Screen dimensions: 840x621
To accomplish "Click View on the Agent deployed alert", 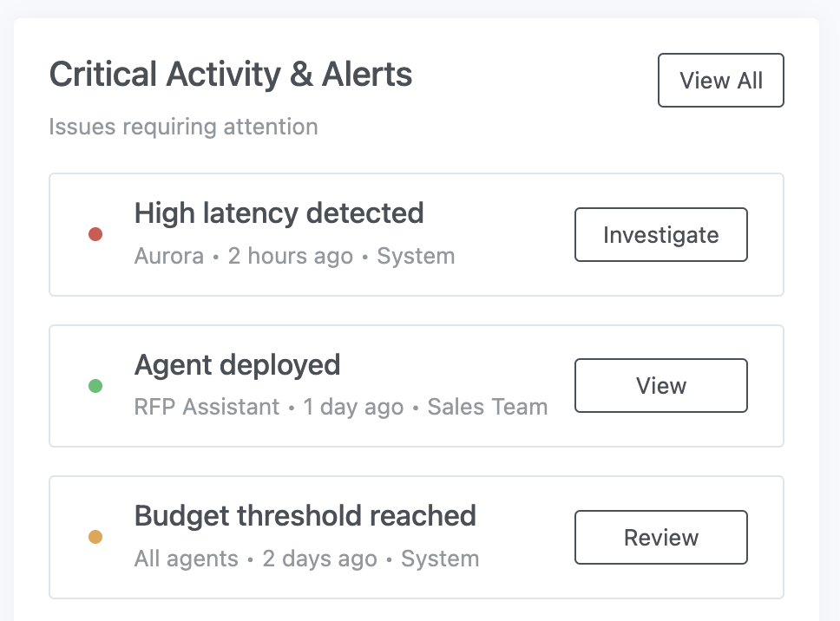I will (660, 385).
